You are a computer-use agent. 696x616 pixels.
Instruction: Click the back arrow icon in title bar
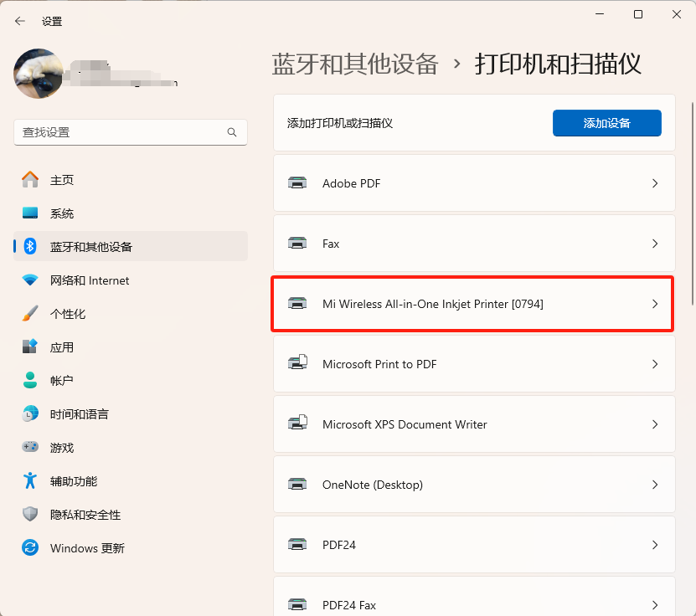pyautogui.click(x=20, y=21)
